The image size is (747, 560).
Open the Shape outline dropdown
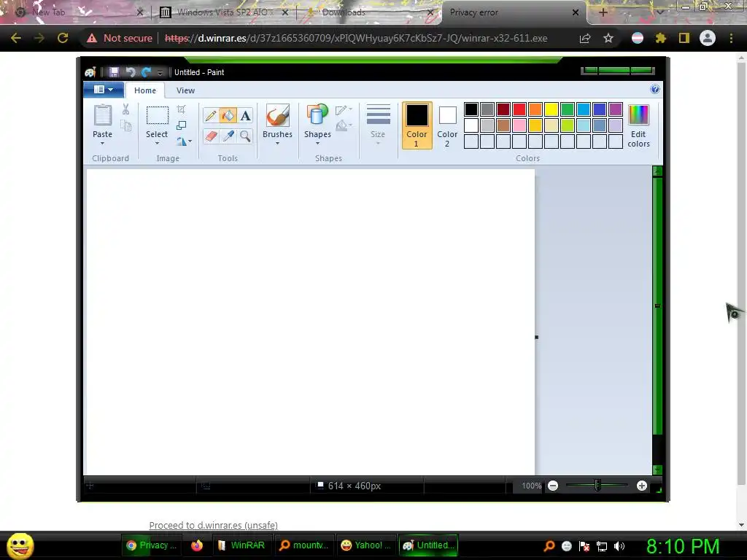point(344,110)
